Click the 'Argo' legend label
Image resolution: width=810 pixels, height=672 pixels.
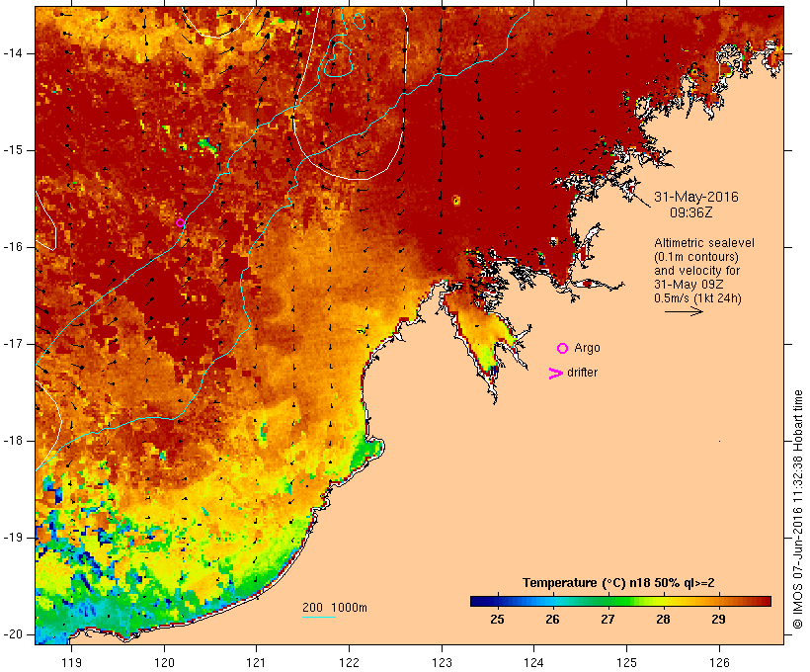587,349
